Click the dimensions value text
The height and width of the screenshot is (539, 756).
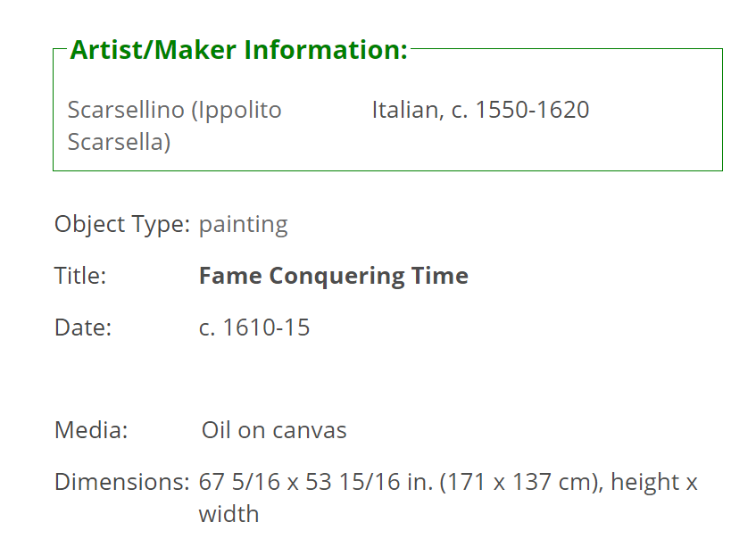click(448, 498)
